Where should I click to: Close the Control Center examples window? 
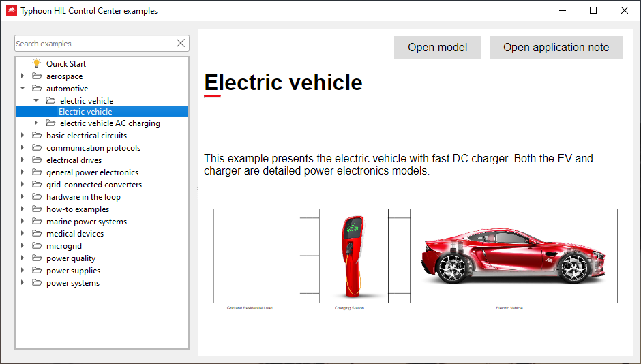(625, 11)
